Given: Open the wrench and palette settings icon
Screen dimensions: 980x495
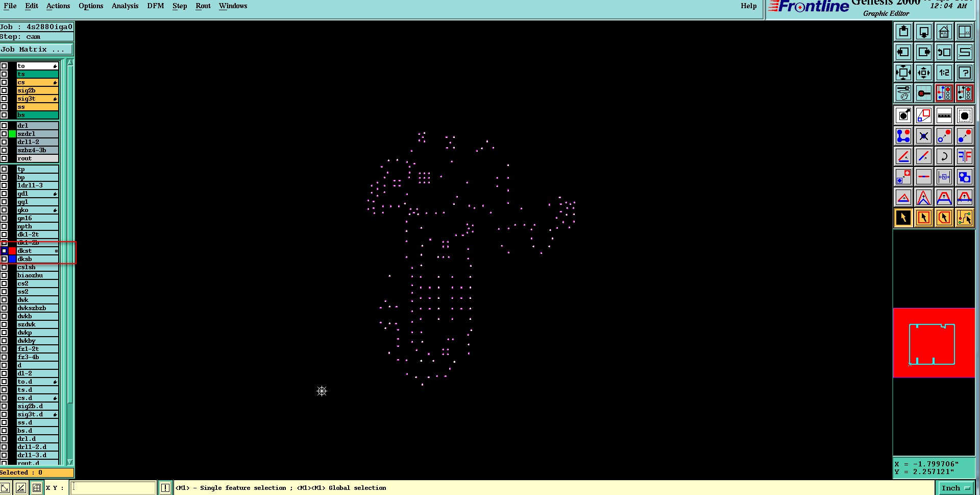Looking at the screenshot, I should pos(903,93).
